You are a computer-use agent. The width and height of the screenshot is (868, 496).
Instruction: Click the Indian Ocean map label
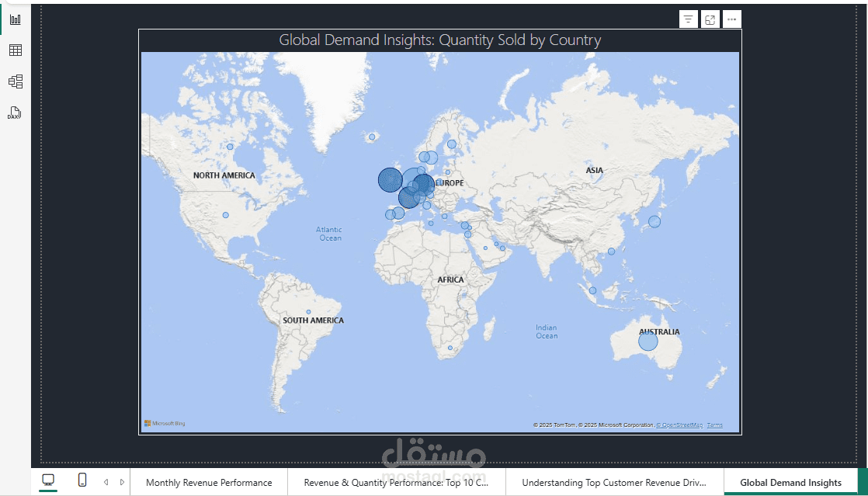(547, 331)
